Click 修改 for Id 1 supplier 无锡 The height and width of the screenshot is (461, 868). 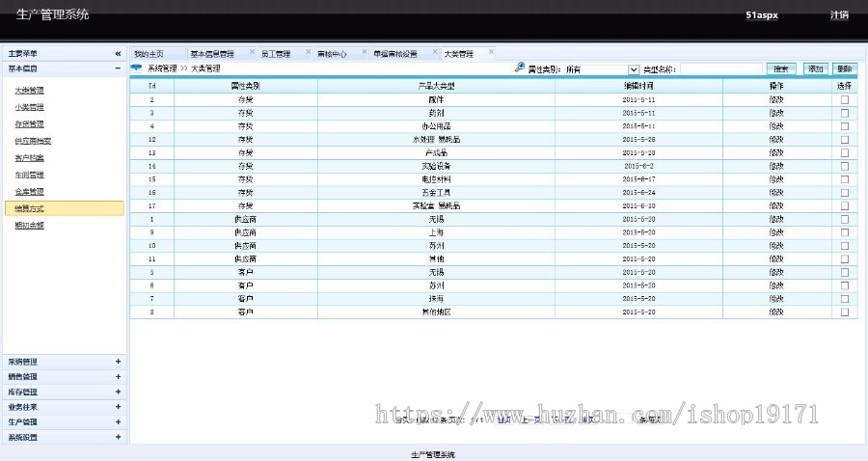coord(776,219)
